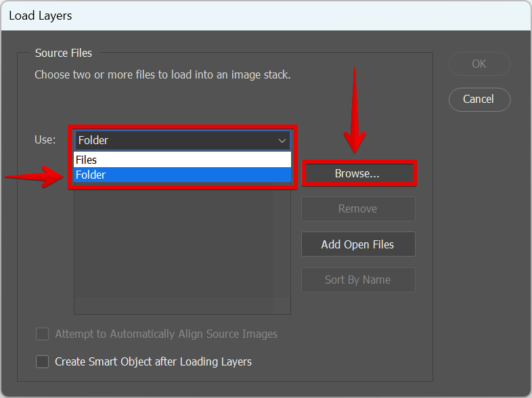Click the Add Open Files button
This screenshot has width=532, height=398.
pos(357,244)
